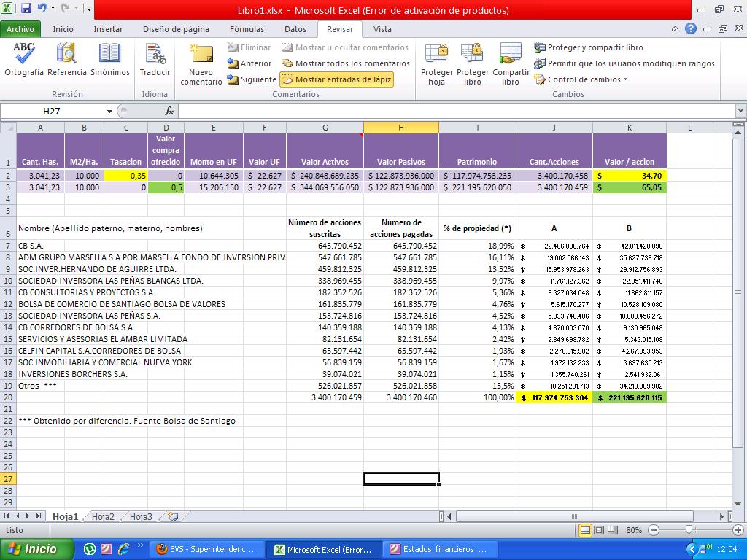The width and height of the screenshot is (747, 560).
Task: Undo the last action
Action: tap(42, 8)
